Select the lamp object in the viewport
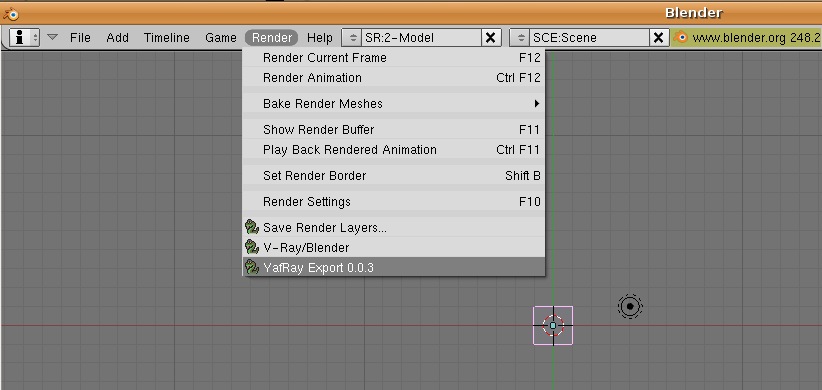 tap(630, 306)
